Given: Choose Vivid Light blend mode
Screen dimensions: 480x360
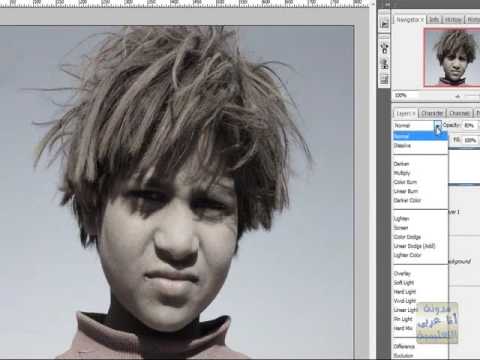Looking at the screenshot, I should (420, 301).
